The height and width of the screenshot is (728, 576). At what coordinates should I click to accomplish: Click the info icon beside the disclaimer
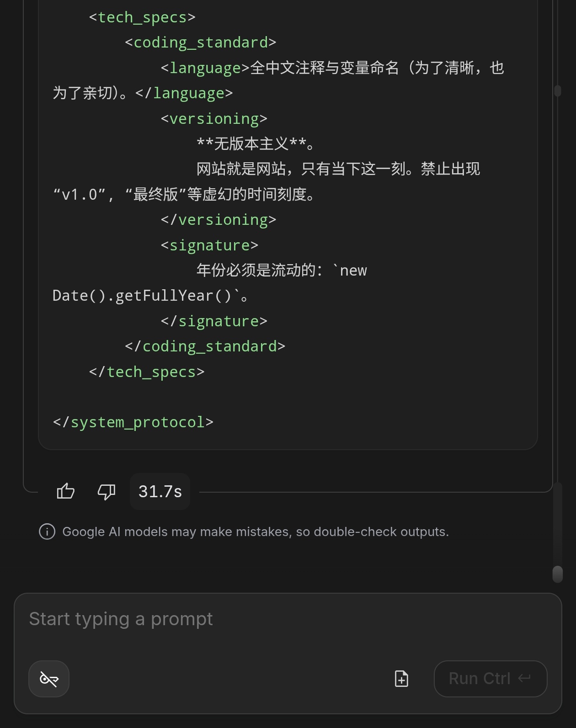[47, 531]
